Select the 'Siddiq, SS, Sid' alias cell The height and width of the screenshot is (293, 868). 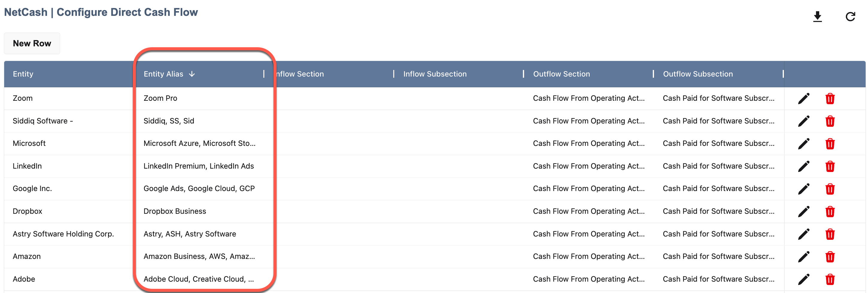click(200, 121)
